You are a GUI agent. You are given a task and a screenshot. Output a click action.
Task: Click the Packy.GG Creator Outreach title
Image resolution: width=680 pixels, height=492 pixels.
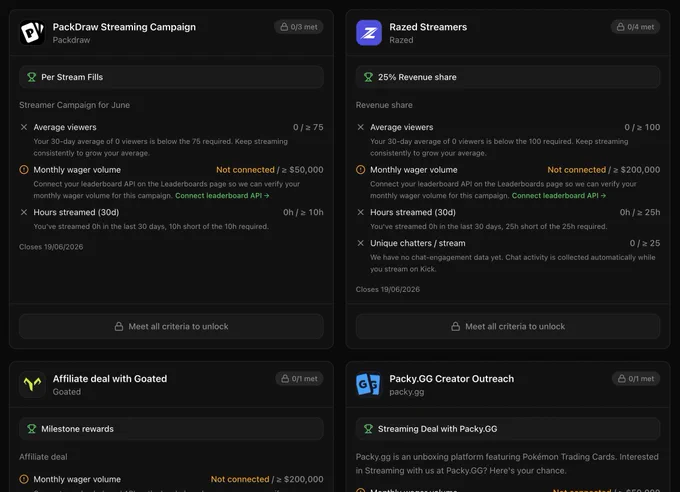point(451,379)
